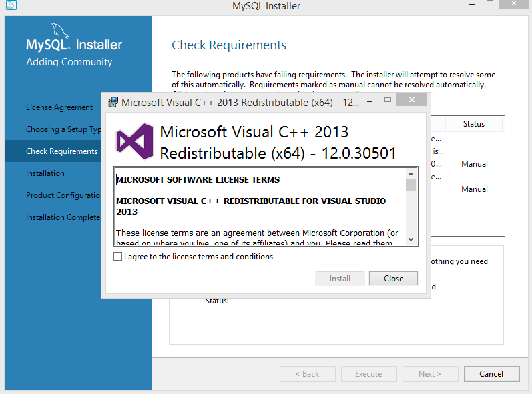Viewport: 532px width, 394px height.
Task: Maximize the Visual C++ Redistributable dialog
Action: 388,99
